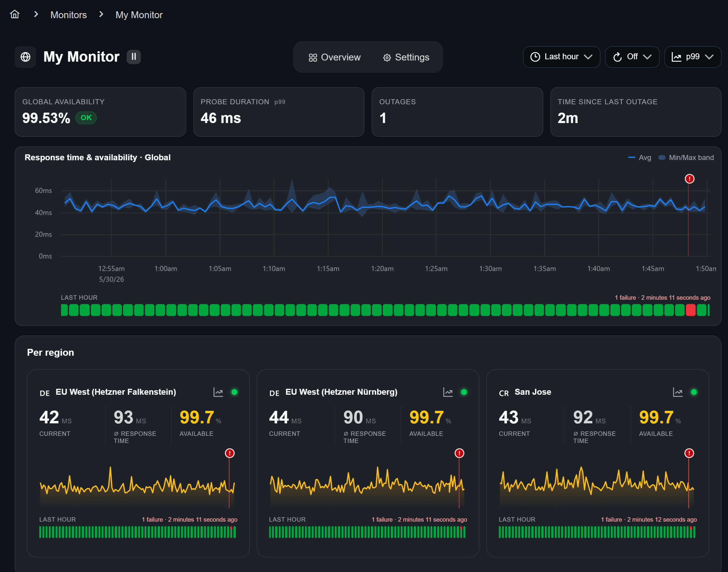Click the Outages count value 1

pyautogui.click(x=383, y=118)
